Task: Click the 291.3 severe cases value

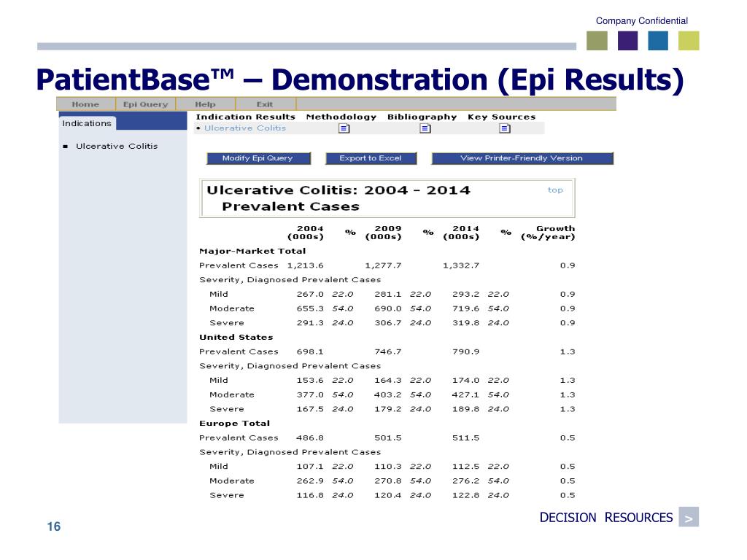Action: coord(310,323)
